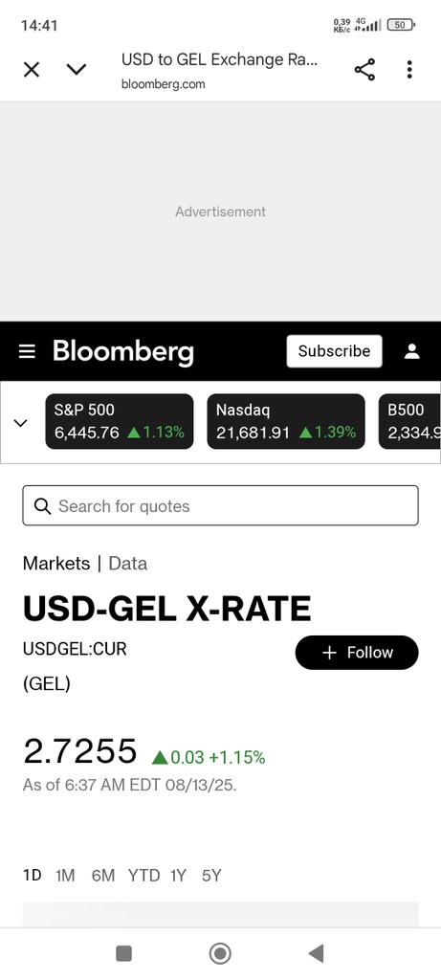Open the Markets breadcrumb link
This screenshot has height=980, width=441.
click(56, 563)
